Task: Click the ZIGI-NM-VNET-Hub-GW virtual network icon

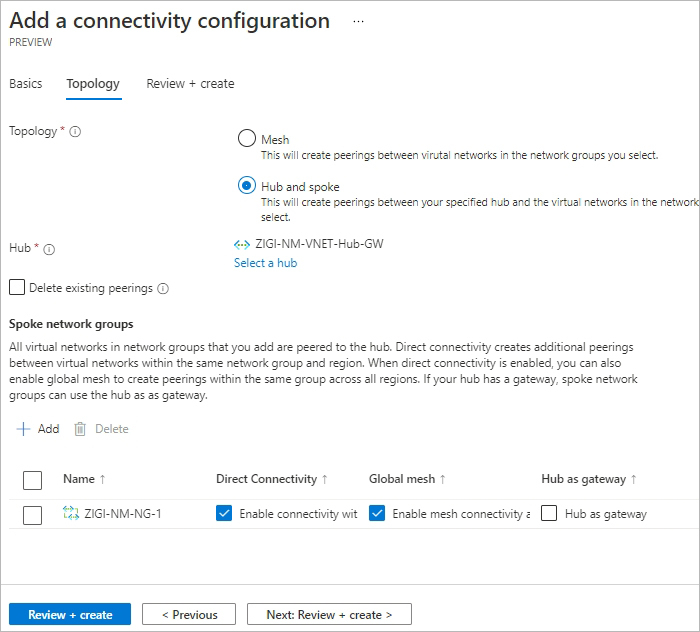Action: tap(242, 245)
